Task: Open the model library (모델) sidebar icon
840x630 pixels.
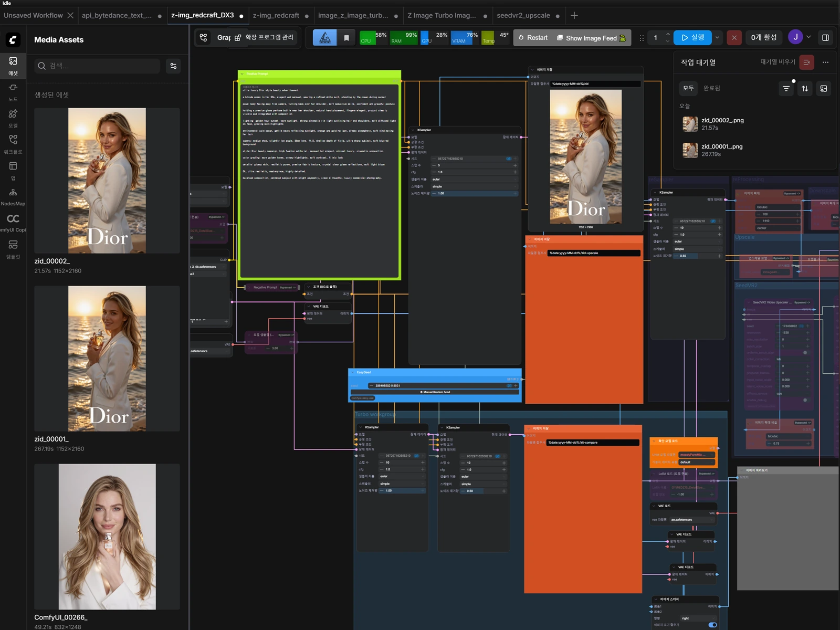Action: [x=13, y=118]
